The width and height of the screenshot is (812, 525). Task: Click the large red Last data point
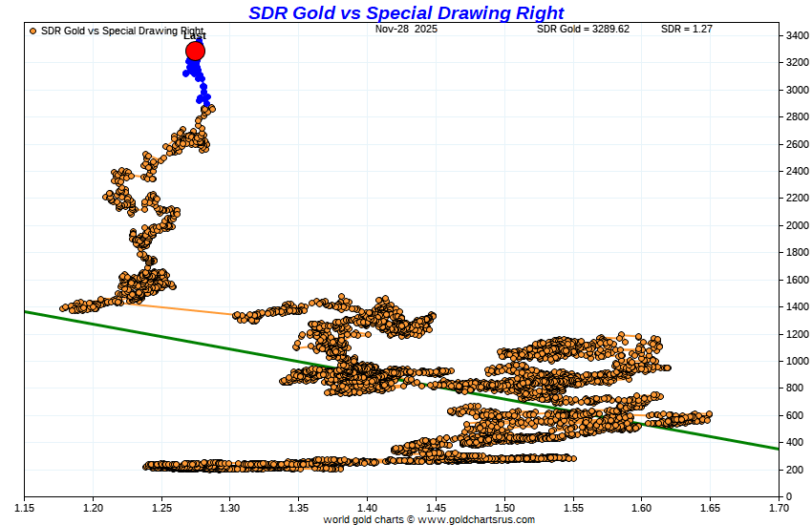click(195, 52)
